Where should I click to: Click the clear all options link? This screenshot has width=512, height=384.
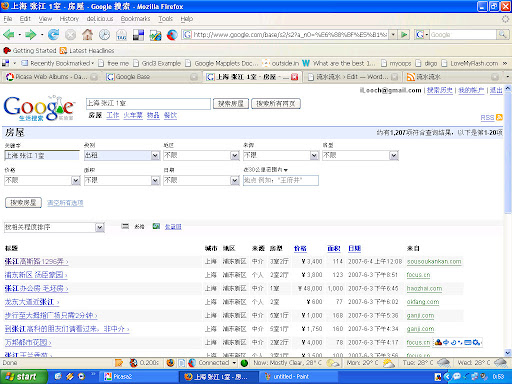pyautogui.click(x=65, y=203)
